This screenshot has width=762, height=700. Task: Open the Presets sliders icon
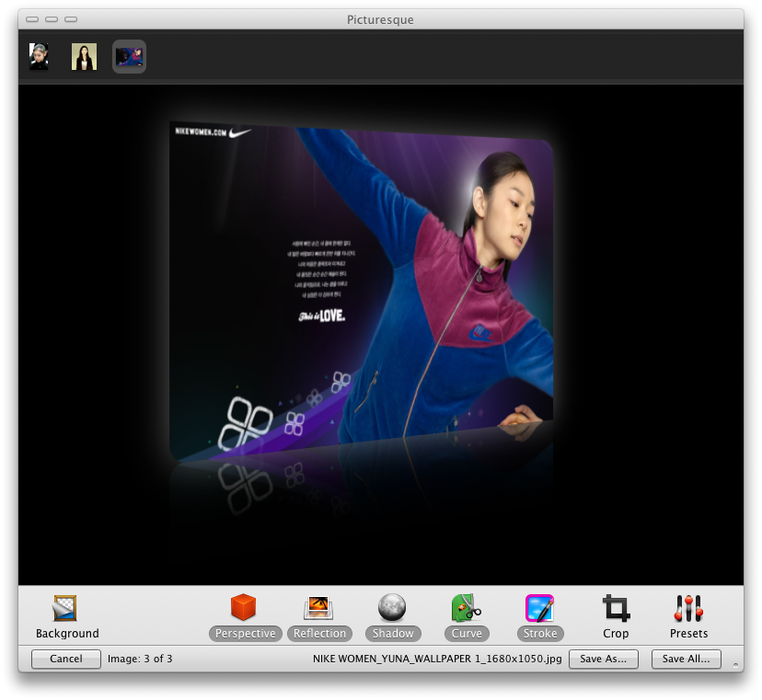click(x=688, y=608)
